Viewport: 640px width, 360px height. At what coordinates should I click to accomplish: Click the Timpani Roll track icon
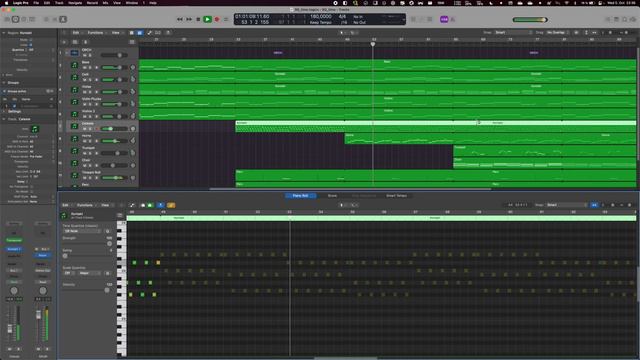74,175
